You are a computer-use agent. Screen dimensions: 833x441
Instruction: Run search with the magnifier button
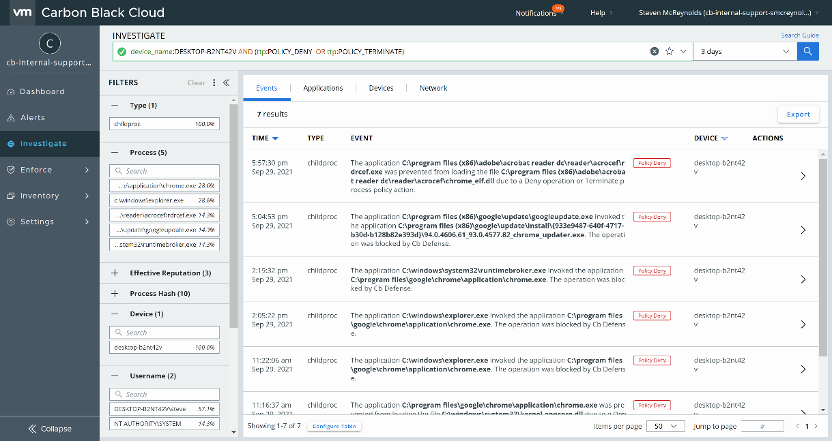pos(808,52)
